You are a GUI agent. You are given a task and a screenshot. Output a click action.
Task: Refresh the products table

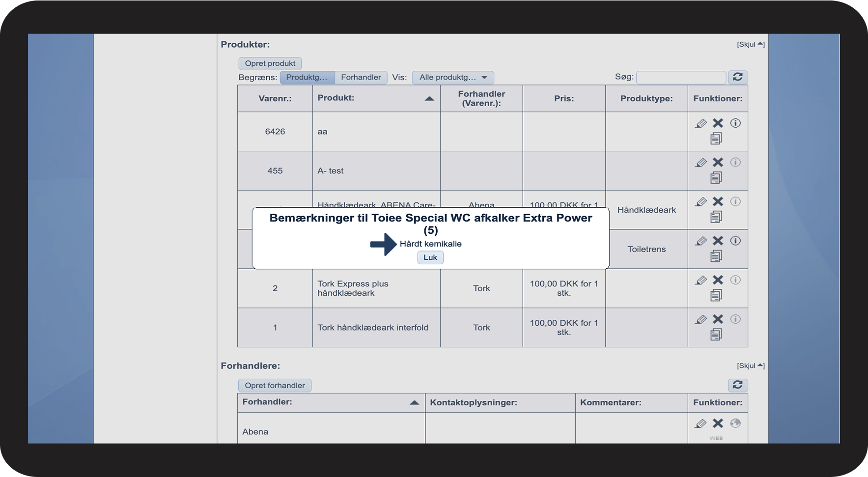tap(737, 77)
